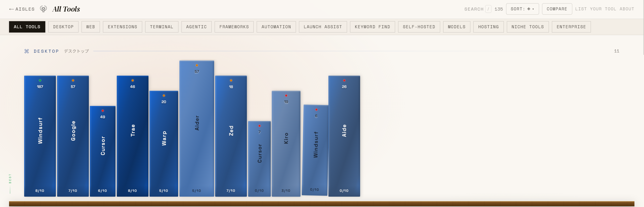Go back to Aisles
The width and height of the screenshot is (644, 207).
[22, 9]
